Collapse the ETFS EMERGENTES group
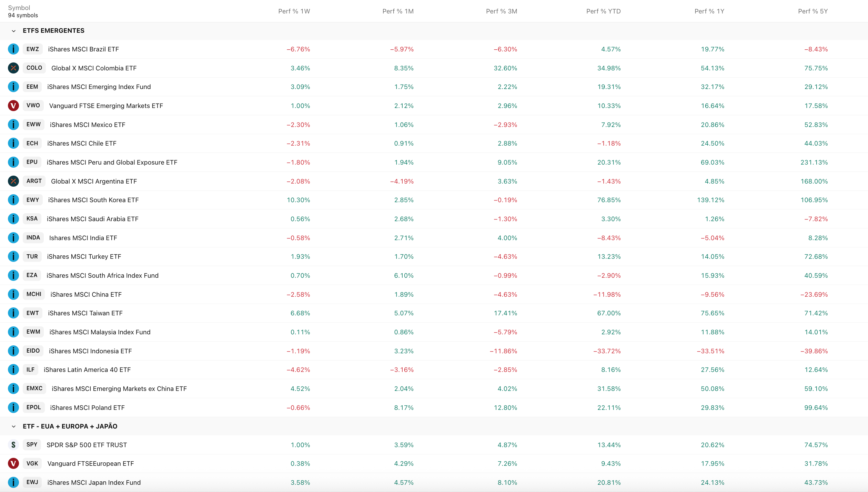This screenshot has height=492, width=868. point(14,31)
